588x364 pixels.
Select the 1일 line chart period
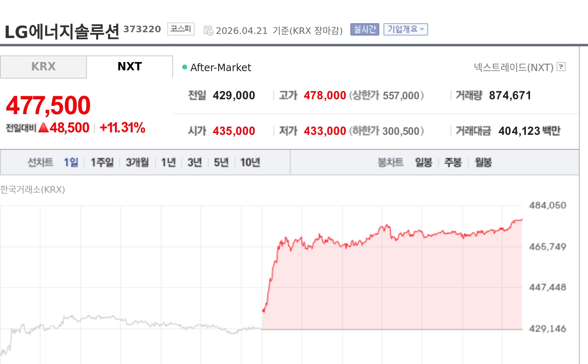pos(71,163)
